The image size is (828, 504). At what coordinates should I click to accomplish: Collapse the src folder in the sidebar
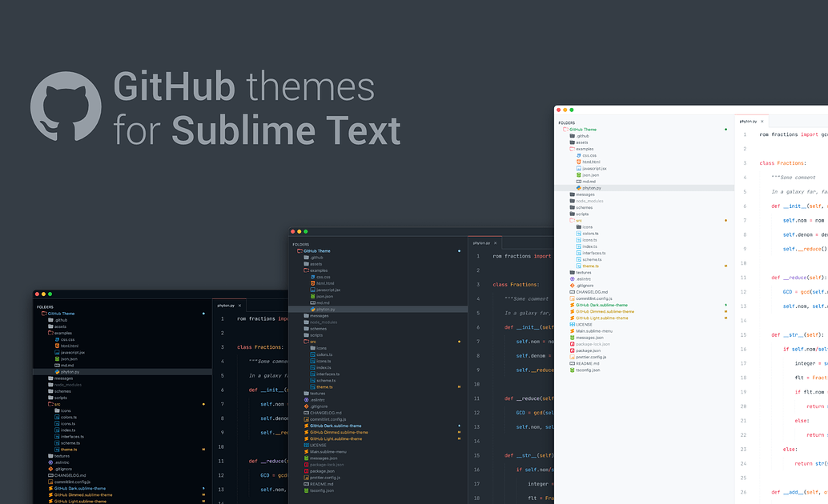click(572, 220)
